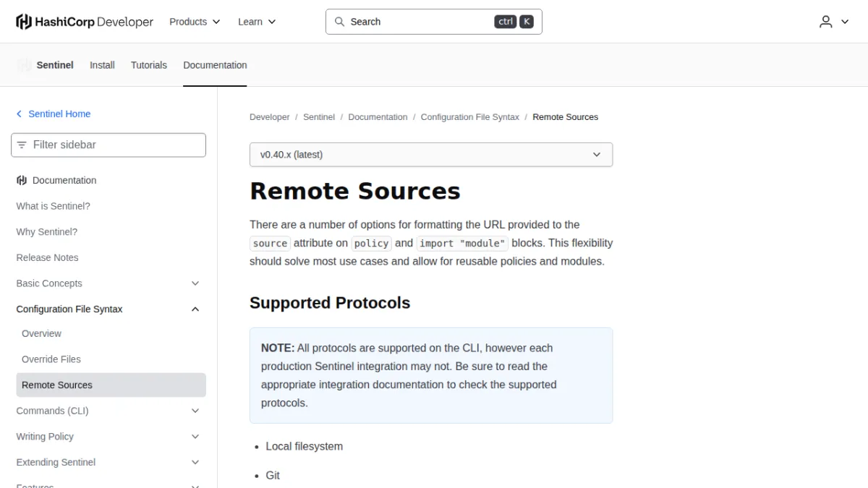Open the Products dropdown menu
This screenshot has height=488, width=868.
tap(195, 22)
